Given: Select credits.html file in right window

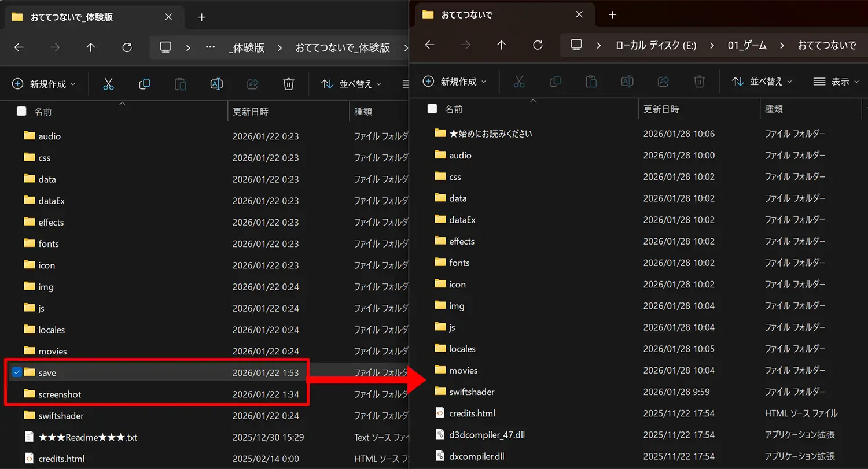Looking at the screenshot, I should 472,413.
